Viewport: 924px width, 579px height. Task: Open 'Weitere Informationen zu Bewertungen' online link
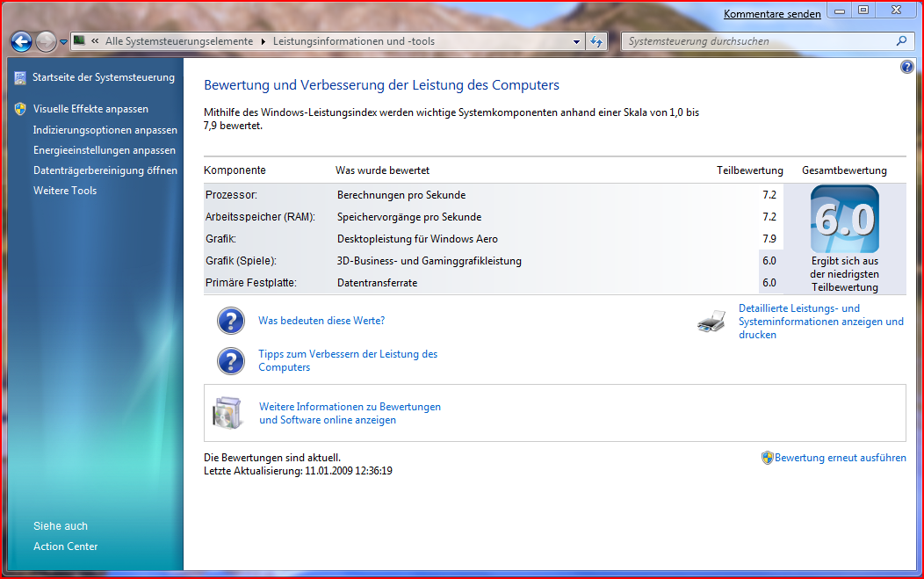click(350, 413)
